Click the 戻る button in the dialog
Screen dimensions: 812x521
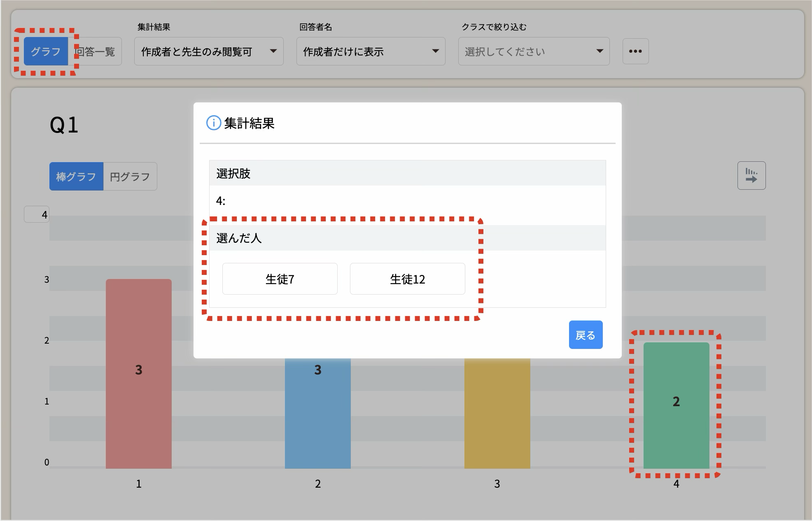pos(585,335)
